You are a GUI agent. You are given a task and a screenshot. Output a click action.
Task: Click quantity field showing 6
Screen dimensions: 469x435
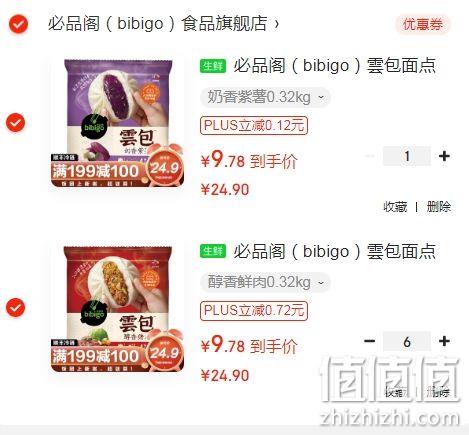click(407, 341)
